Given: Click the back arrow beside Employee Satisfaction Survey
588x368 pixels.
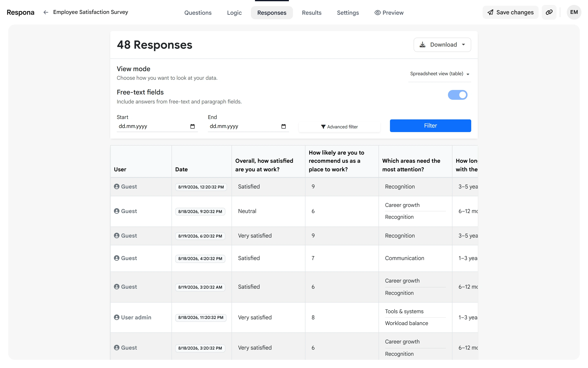Looking at the screenshot, I should click(46, 12).
